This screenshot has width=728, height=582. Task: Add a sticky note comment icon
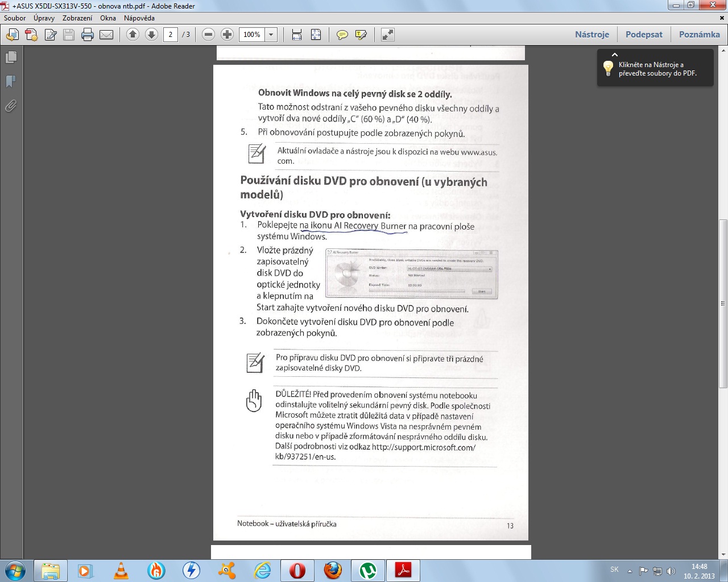coord(342,35)
